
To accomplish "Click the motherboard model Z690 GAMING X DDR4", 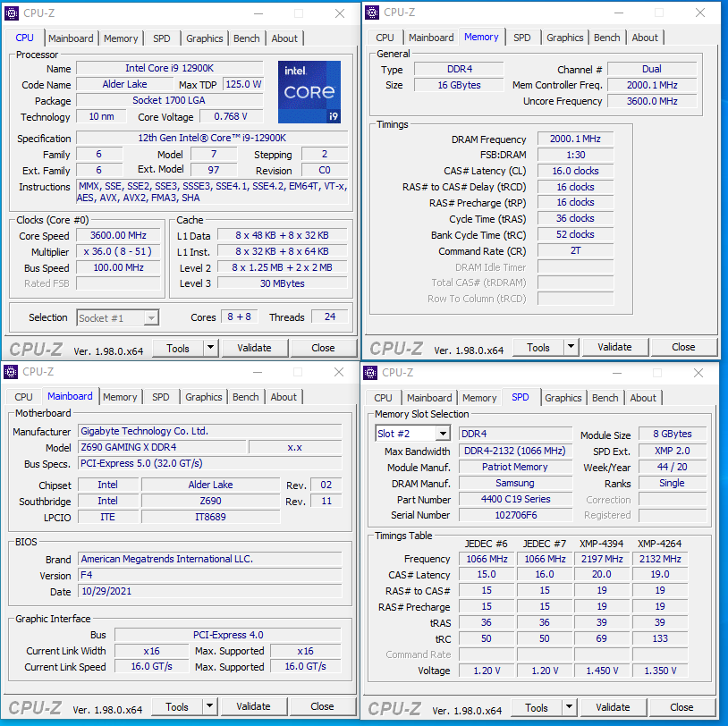I will tap(162, 447).
